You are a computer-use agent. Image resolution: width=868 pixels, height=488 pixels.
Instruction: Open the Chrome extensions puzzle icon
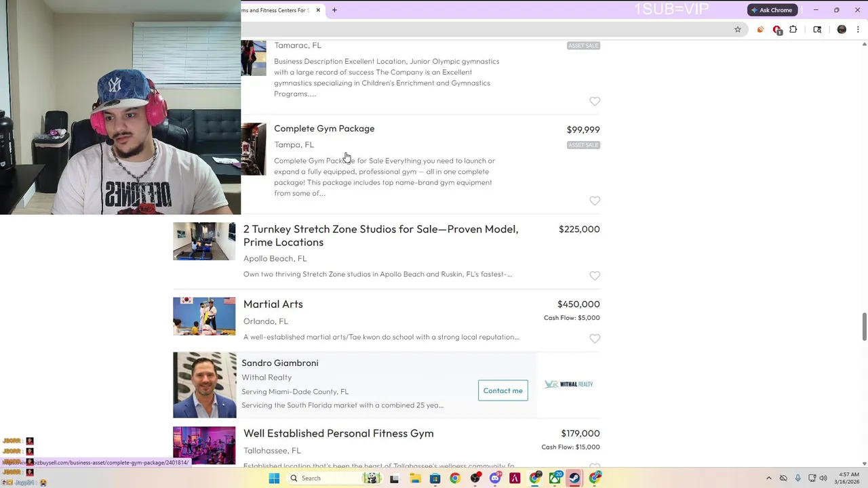pos(793,29)
